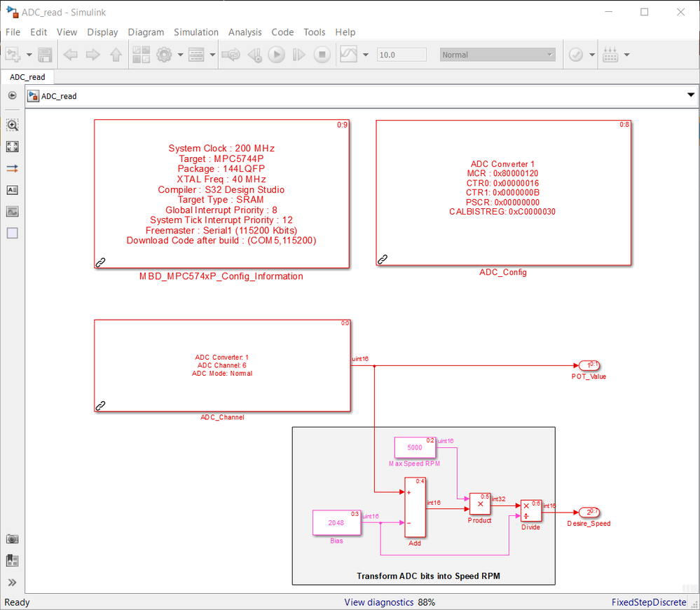The image size is (700, 610).
Task: Expand the Data Inspector dropdown arrow
Action: pos(366,55)
